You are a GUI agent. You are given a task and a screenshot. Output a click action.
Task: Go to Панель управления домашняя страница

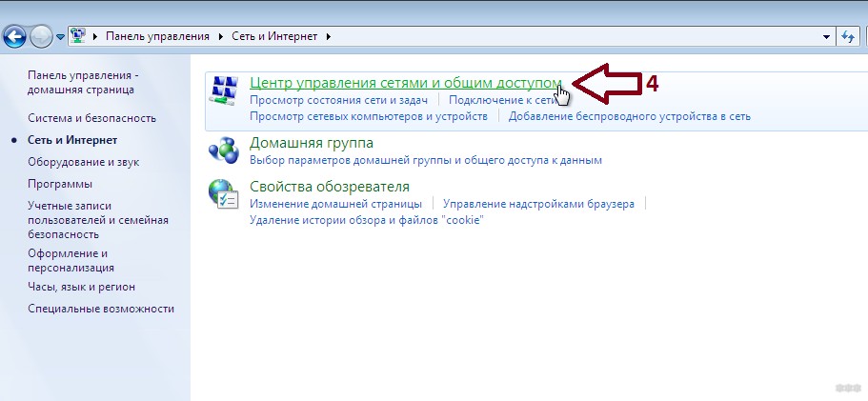click(x=83, y=82)
